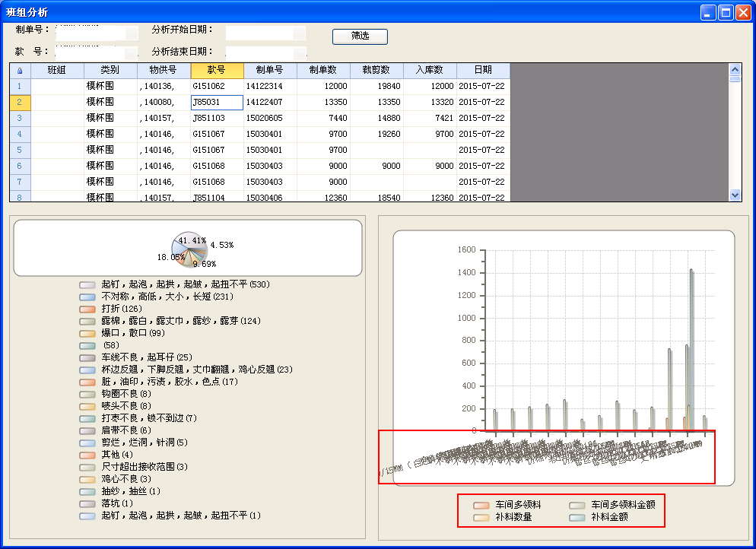The height and width of the screenshot is (549, 756).
Task: Click the 车间多领料金额 legend swatch
Action: click(577, 506)
